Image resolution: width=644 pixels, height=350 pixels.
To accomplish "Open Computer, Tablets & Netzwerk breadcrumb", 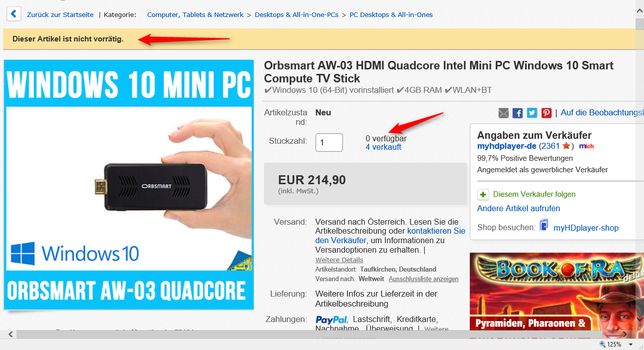I will click(x=195, y=14).
